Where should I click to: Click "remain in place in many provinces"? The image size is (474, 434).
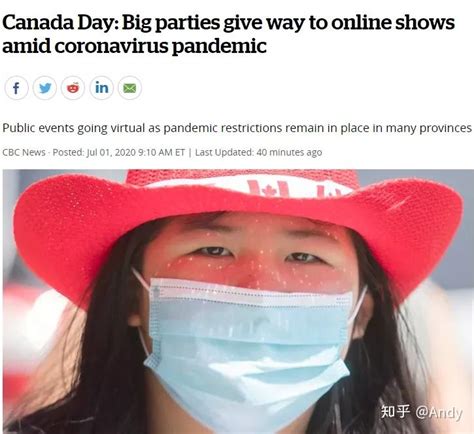click(x=378, y=128)
